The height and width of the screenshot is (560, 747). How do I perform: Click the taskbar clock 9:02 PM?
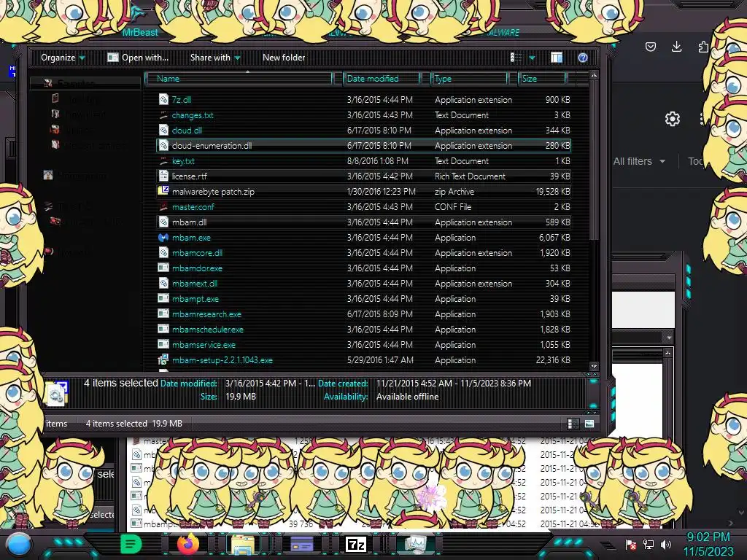coord(708,537)
